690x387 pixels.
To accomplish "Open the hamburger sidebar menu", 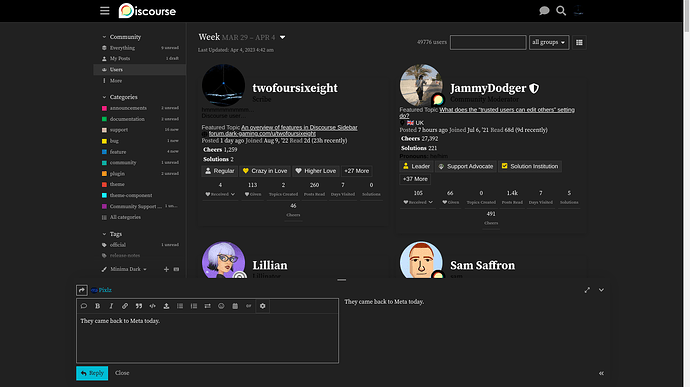I will [104, 11].
